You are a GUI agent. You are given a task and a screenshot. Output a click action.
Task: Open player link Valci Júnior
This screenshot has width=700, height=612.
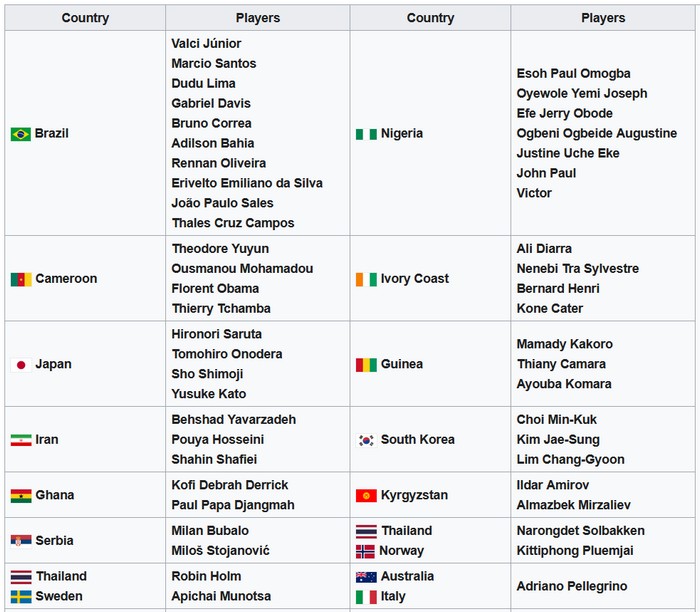coord(206,43)
